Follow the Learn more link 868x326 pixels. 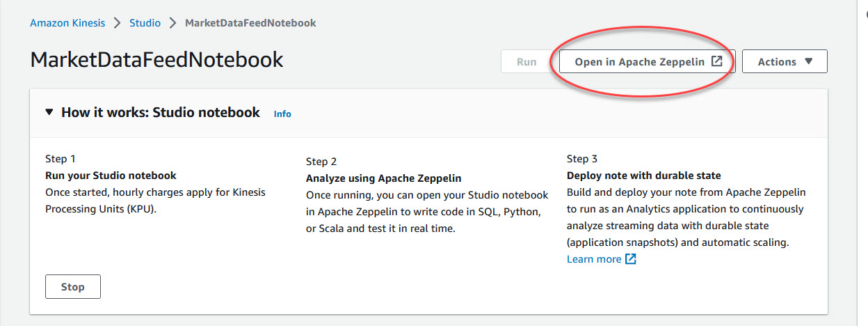click(594, 259)
